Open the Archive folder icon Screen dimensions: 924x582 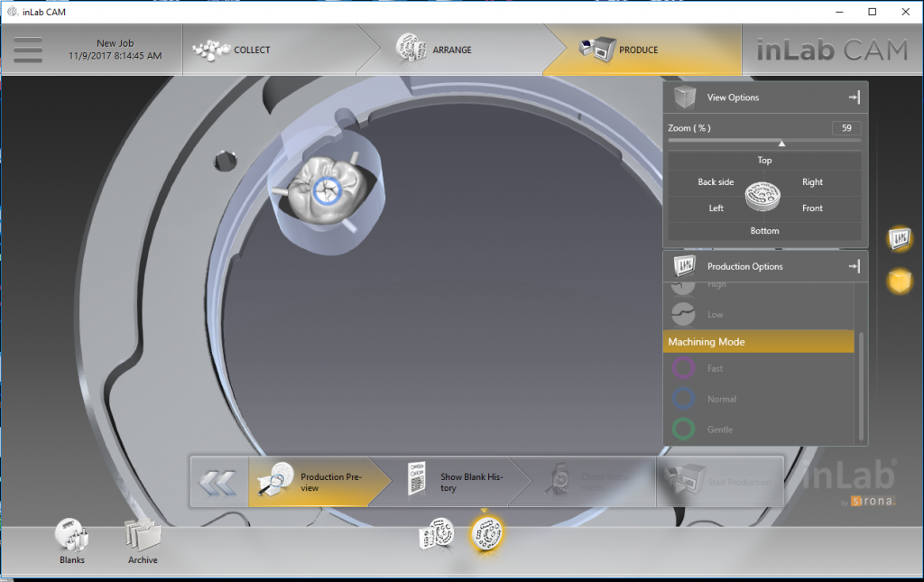(143, 536)
